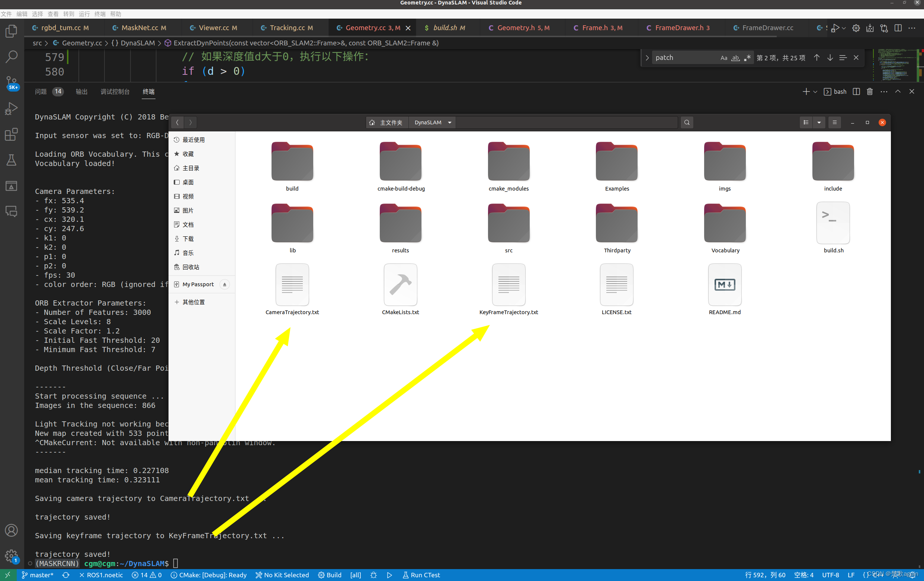Toggle Use Regular Expression in find widget
Viewport: 924px width, 581px height.
(x=747, y=58)
